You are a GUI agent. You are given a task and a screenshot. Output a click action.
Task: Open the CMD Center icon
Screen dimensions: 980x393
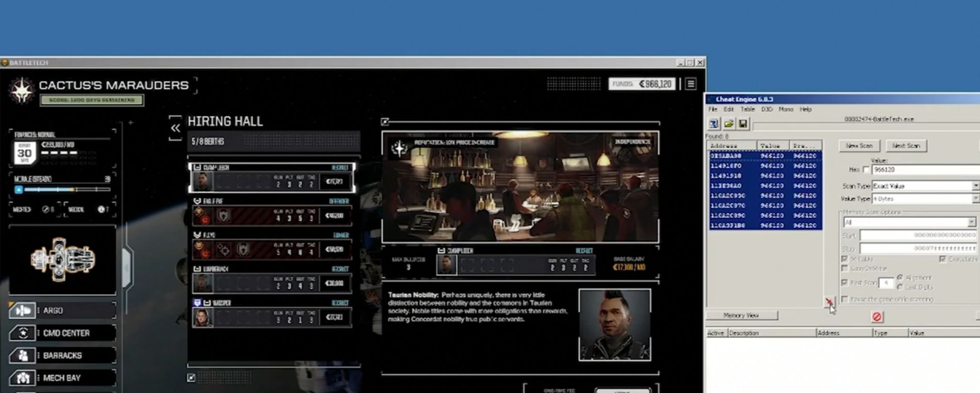pyautogui.click(x=22, y=333)
